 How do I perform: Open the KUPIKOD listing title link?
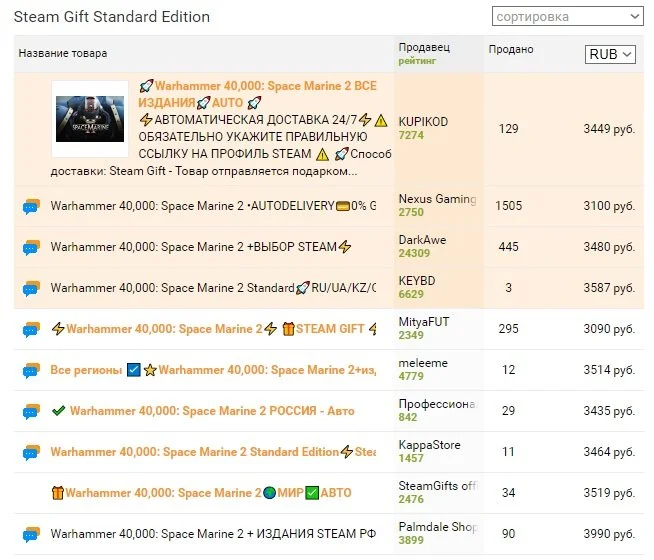click(x=258, y=94)
